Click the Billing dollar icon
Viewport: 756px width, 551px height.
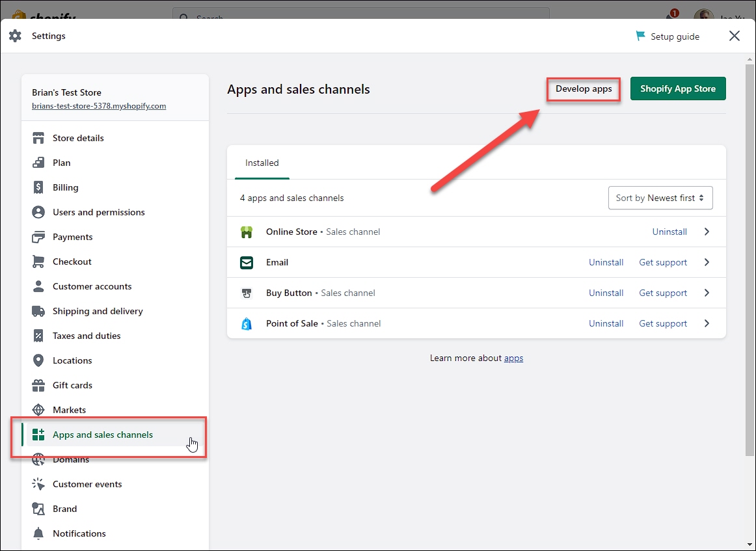pyautogui.click(x=38, y=187)
